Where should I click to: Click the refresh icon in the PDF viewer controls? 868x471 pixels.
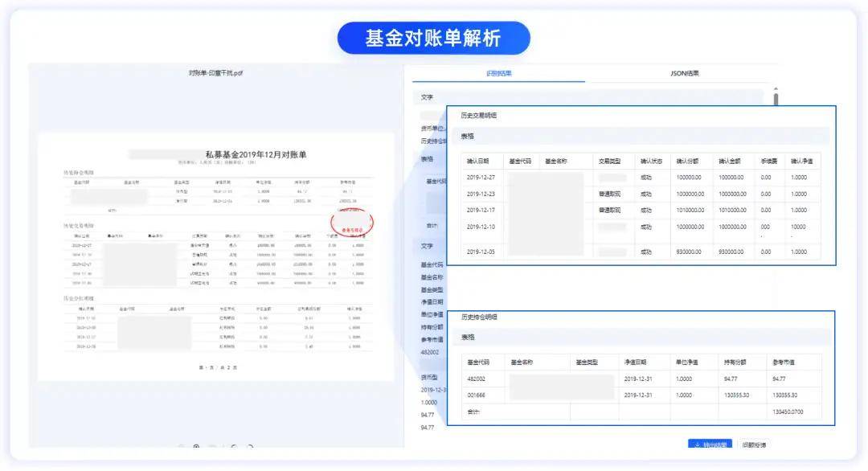click(x=252, y=447)
